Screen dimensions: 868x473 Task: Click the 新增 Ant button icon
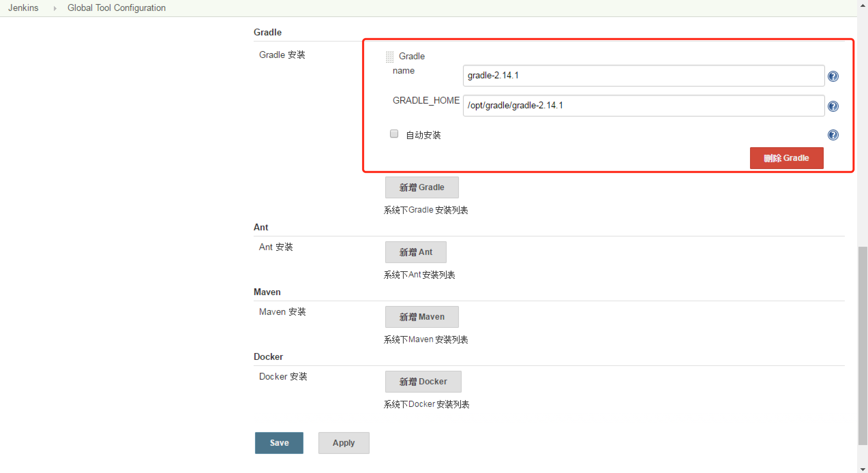coord(415,251)
